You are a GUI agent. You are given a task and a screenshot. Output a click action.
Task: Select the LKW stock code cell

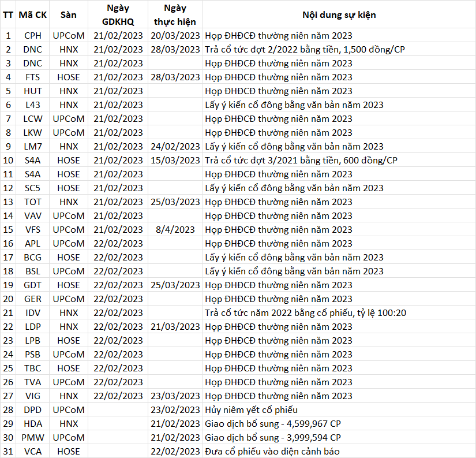click(32, 132)
